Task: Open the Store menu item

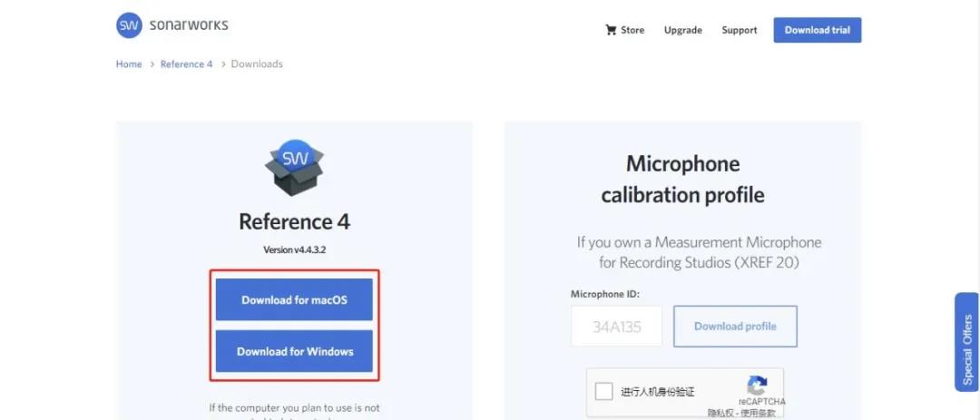Action: (632, 30)
